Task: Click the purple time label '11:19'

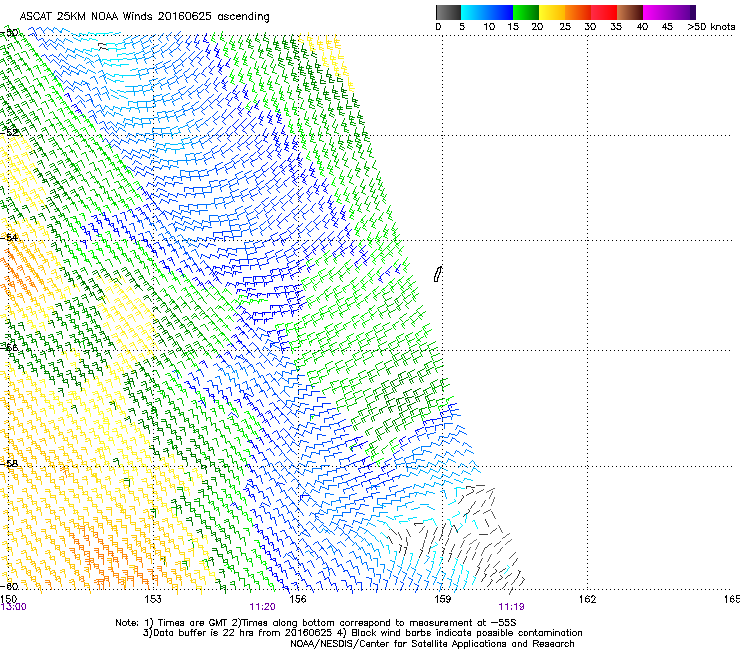Action: point(512,607)
